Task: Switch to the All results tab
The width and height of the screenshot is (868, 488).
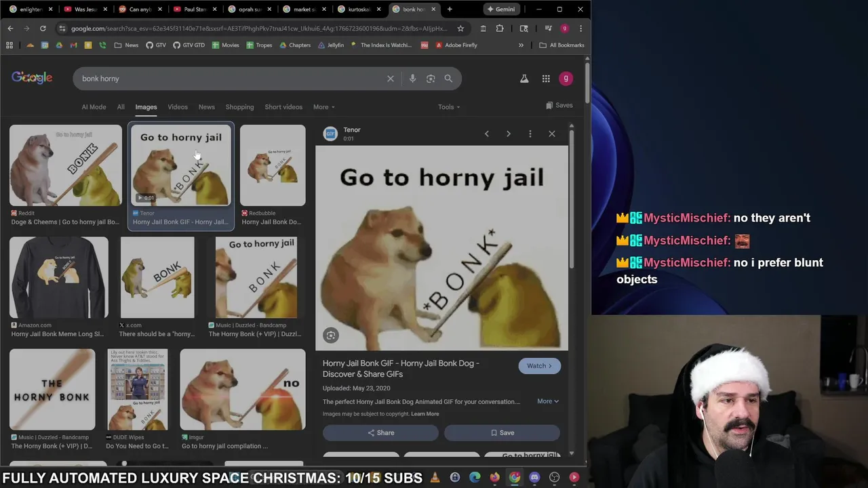Action: (x=121, y=107)
